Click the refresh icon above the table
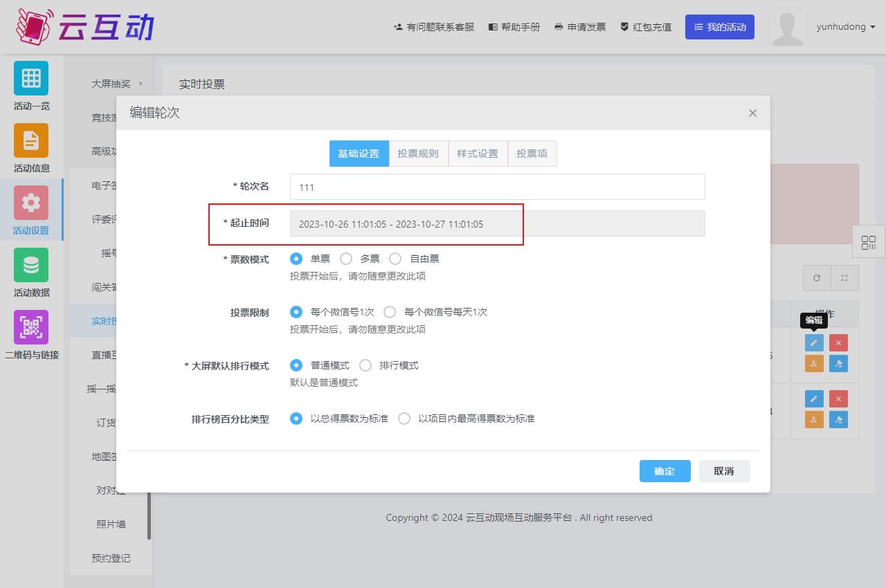Screen dimensions: 886x588 pos(817,278)
